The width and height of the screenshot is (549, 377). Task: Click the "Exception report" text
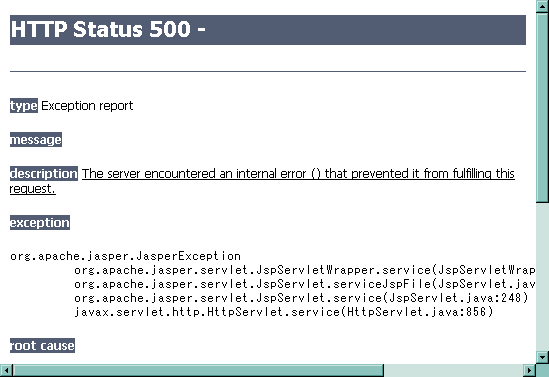click(x=87, y=106)
